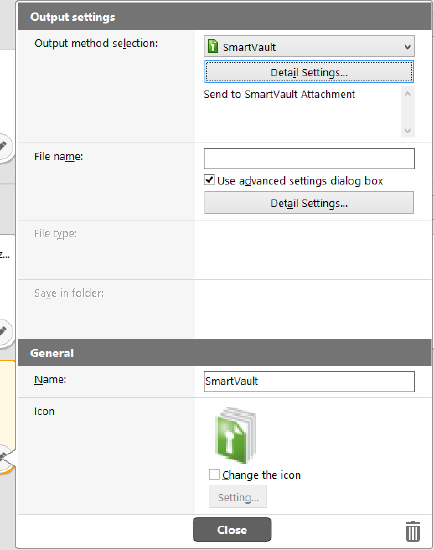Image resolution: width=434 pixels, height=550 pixels.
Task: Enable the Change the icon checkbox
Action: (x=214, y=475)
